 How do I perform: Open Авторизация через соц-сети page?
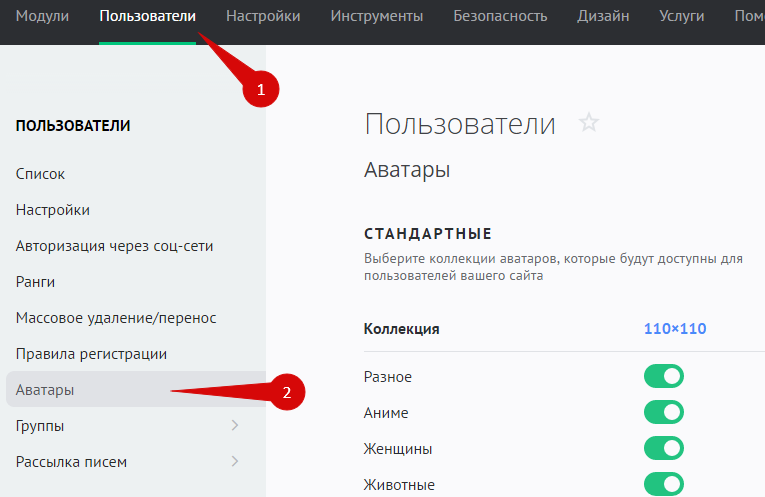(x=115, y=246)
